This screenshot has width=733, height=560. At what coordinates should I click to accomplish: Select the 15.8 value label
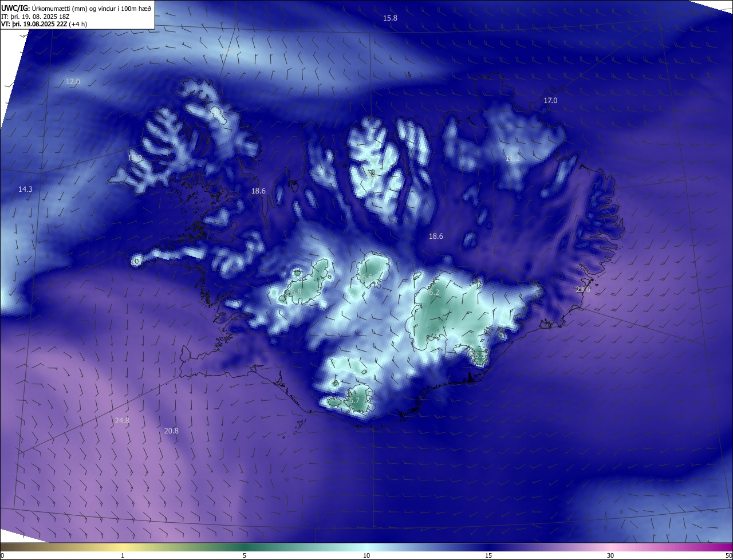[390, 18]
